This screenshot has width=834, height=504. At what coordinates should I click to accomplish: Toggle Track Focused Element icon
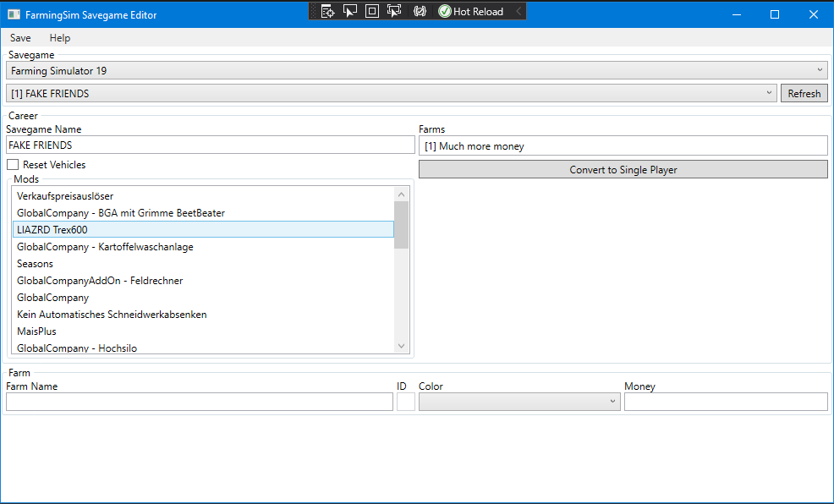394,11
